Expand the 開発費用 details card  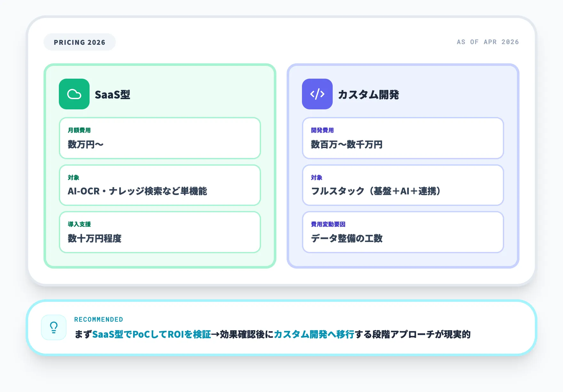[x=402, y=138]
